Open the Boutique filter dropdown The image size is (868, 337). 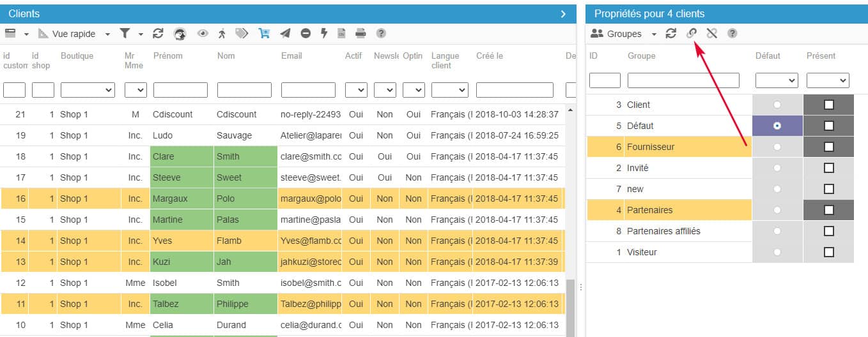coord(88,90)
